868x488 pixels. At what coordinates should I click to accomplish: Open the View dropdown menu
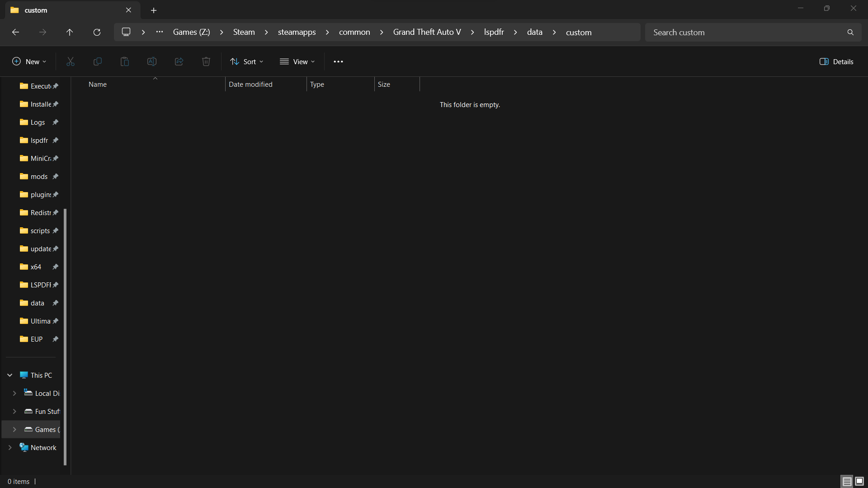point(297,61)
